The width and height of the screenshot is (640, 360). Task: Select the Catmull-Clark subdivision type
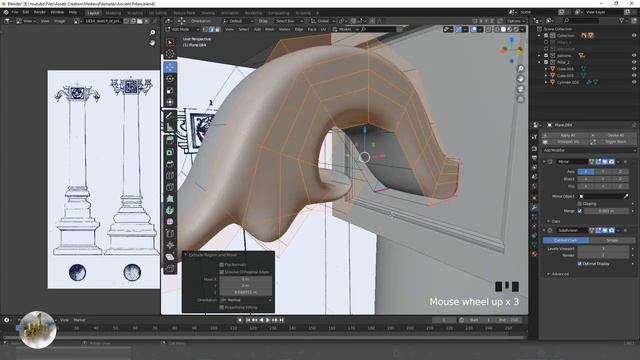tap(566, 240)
